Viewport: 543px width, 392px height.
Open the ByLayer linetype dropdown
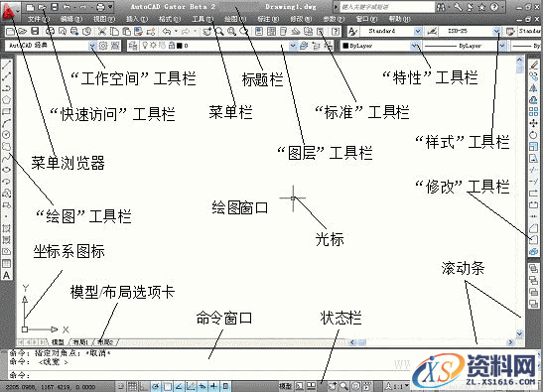502,46
